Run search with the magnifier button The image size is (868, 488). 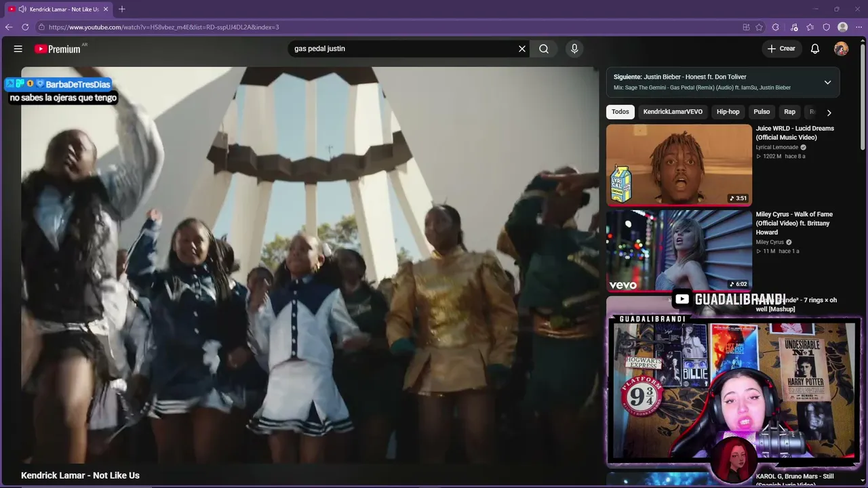544,49
